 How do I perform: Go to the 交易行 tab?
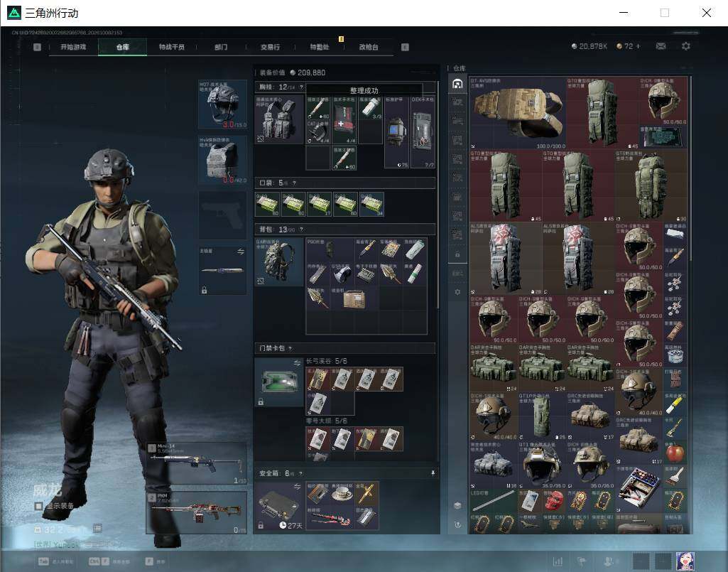270,47
